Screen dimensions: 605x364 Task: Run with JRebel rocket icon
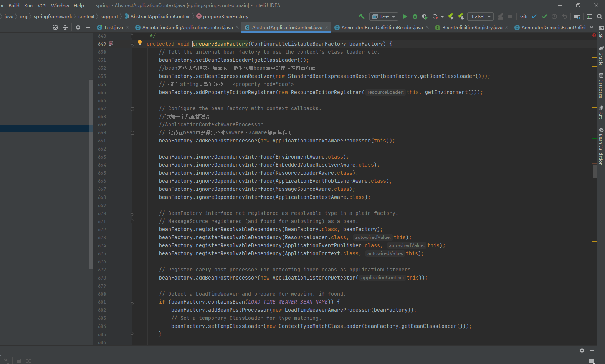[451, 17]
